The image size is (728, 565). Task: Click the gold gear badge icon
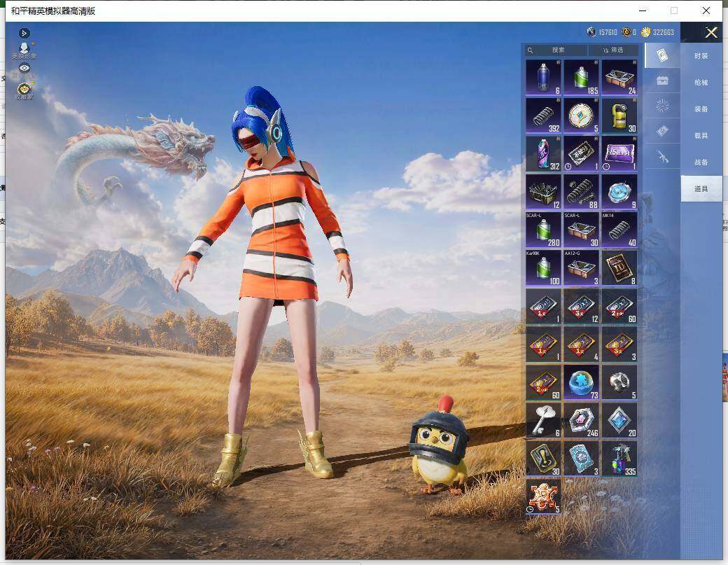24,89
